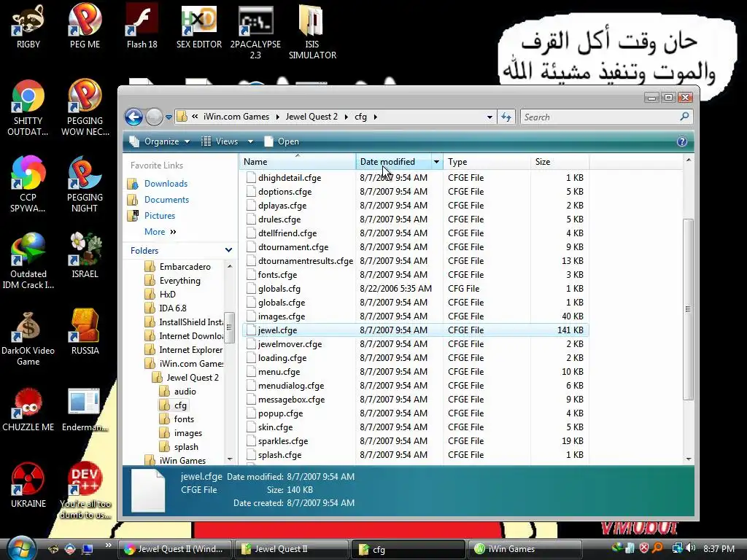The width and height of the screenshot is (747, 560).
Task: Open recent pages dropdown beside Forward button
Action: click(169, 117)
